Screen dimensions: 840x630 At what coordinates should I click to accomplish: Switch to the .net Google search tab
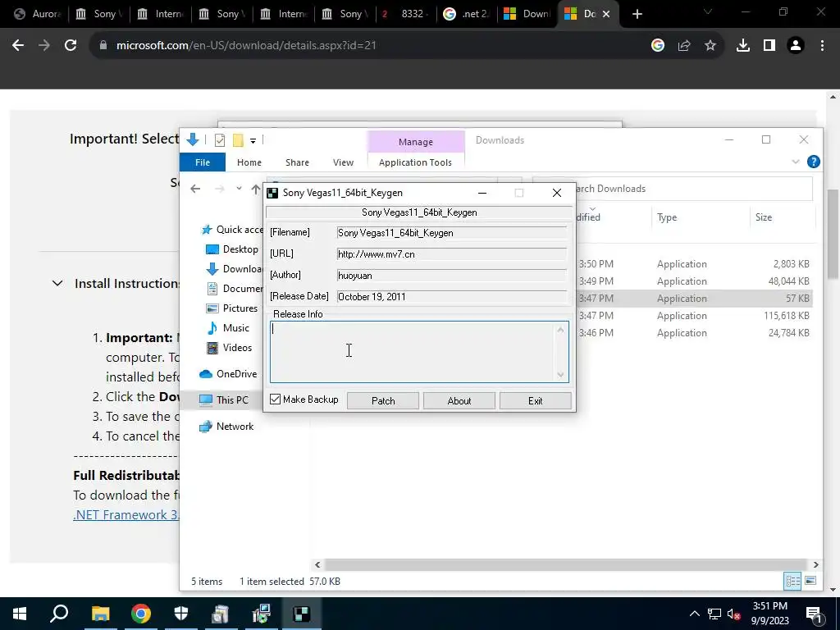pyautogui.click(x=466, y=14)
